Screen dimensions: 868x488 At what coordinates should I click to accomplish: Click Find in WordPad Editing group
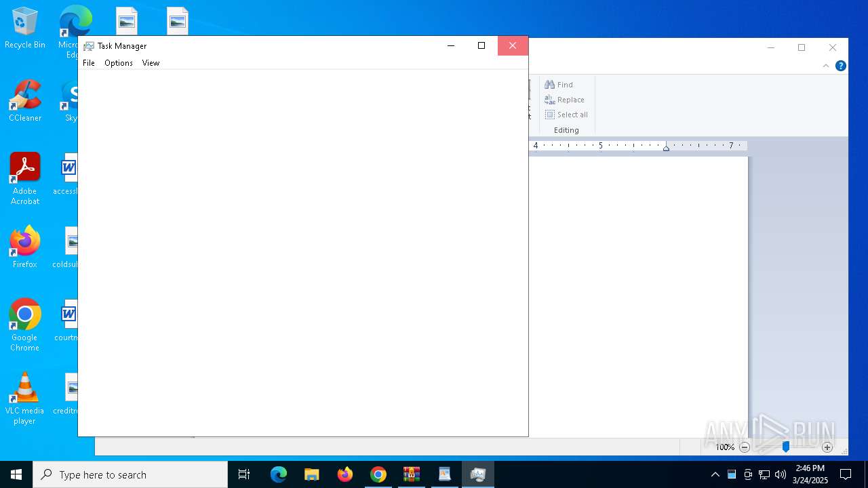559,85
